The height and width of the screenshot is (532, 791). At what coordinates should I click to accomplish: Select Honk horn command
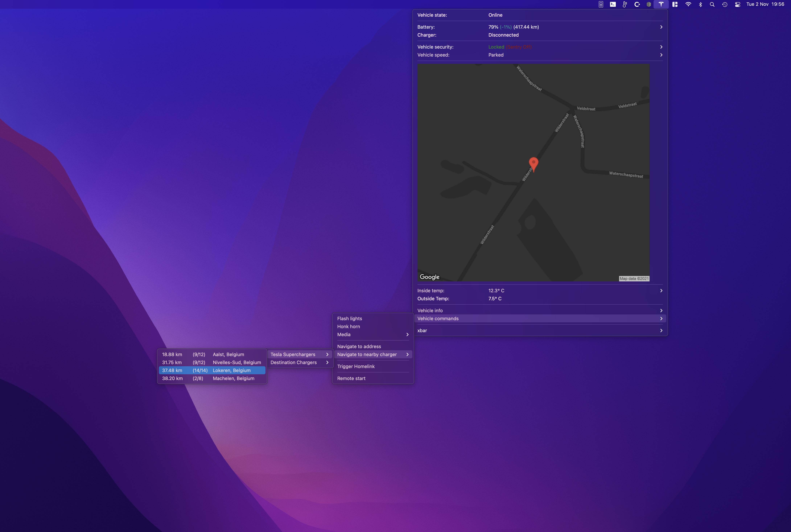349,326
